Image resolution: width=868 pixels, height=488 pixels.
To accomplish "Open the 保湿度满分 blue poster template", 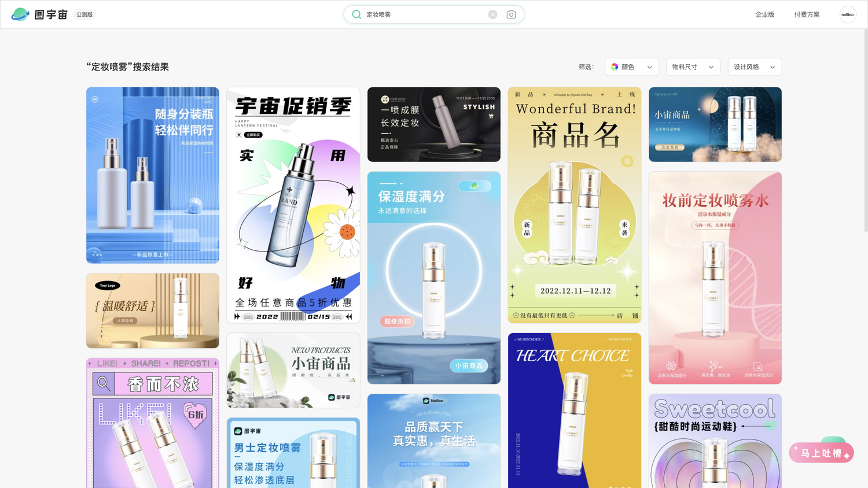I will pos(434,278).
